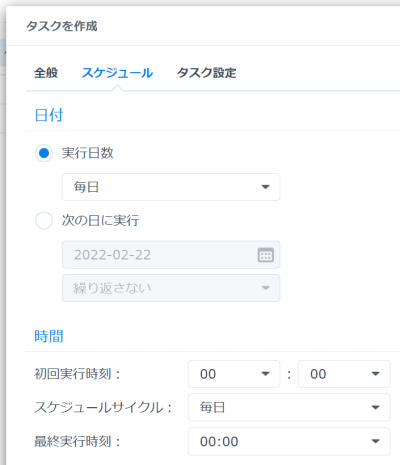This screenshot has height=465, width=400.
Task: Open the 毎日 run-days combo box
Action: point(171,187)
